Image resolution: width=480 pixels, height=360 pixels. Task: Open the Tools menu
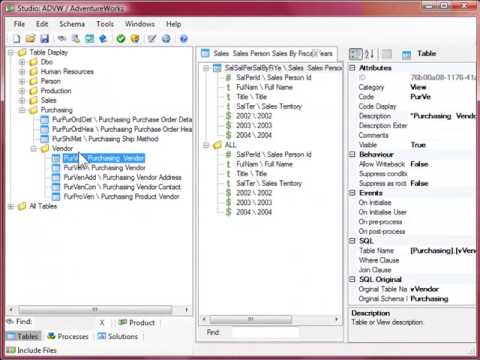[x=105, y=24]
